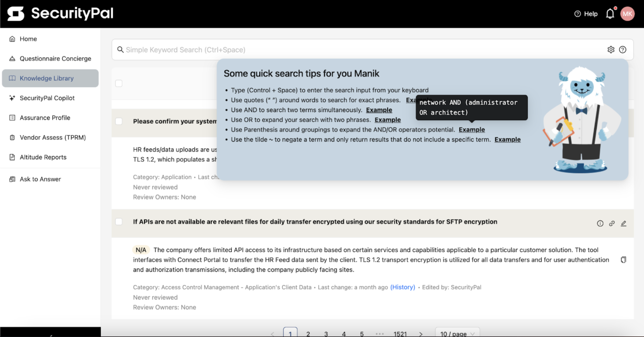Click the N/A answer tag
644x337 pixels.
[x=141, y=250]
